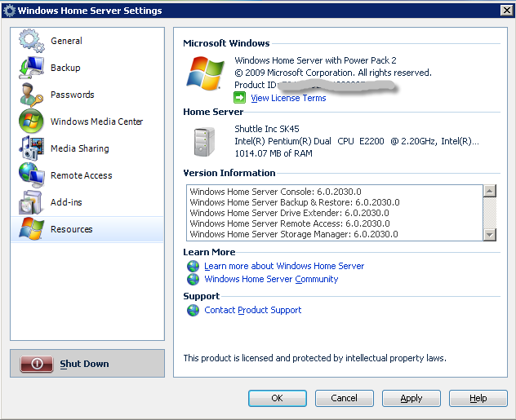Click the Shut Down button

[x=87, y=364]
